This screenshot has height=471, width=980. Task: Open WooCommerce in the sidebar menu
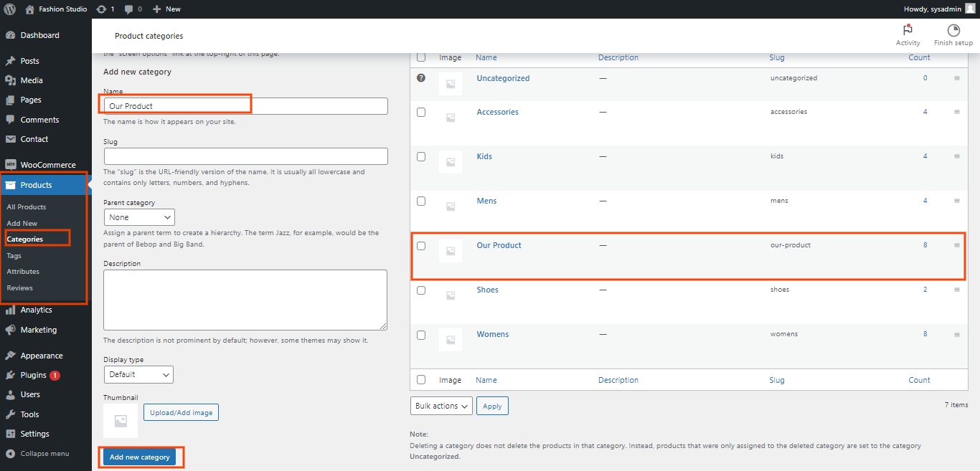click(x=47, y=165)
